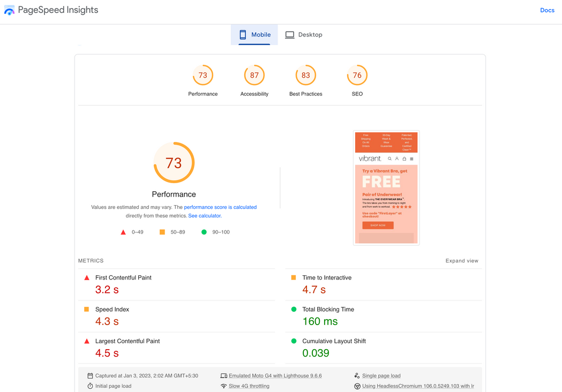
Task: Click the 'Using HeadlessChromium' info item
Action: 418,386
